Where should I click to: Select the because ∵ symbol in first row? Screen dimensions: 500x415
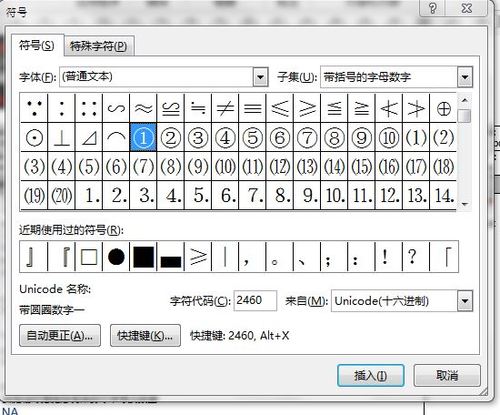tap(34, 108)
